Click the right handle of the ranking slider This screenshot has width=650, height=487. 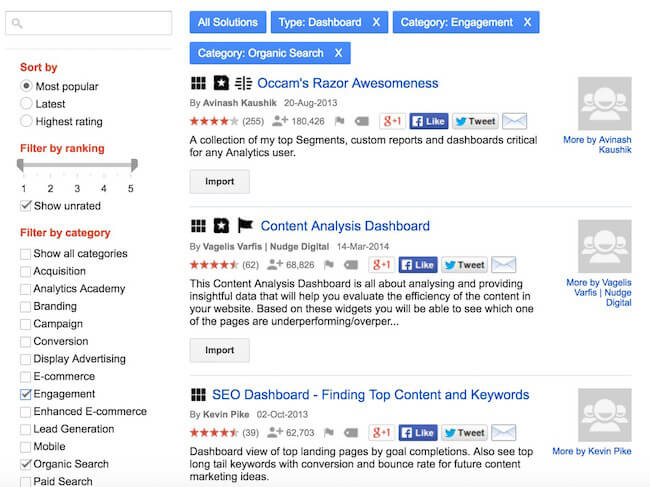pos(134,165)
